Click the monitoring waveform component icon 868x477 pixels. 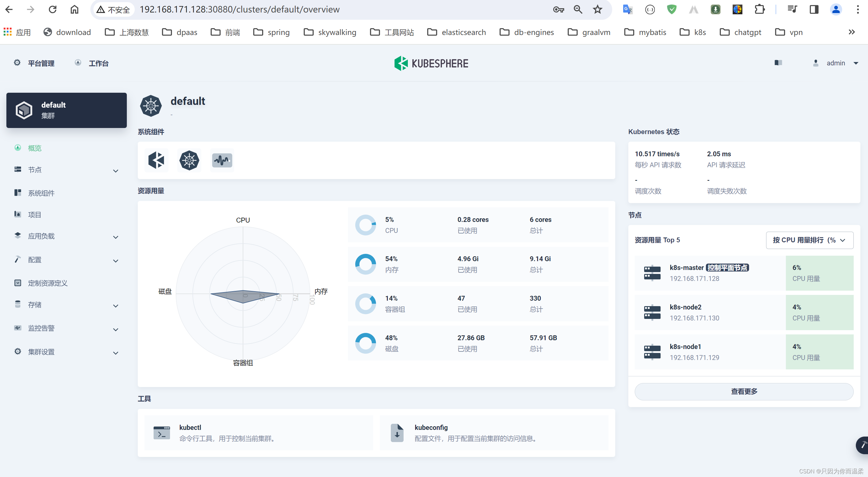coord(222,160)
